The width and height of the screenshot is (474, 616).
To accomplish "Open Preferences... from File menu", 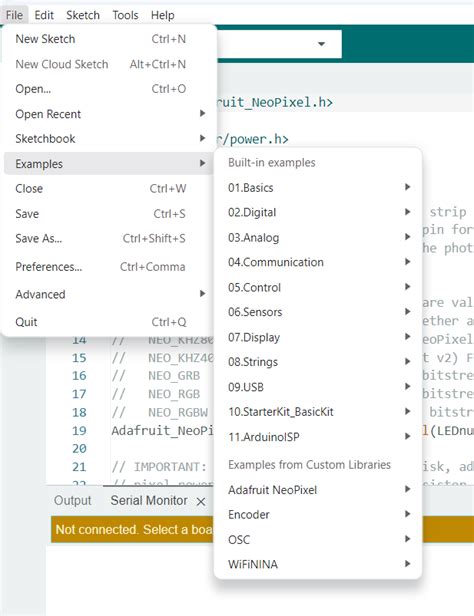I will (109, 267).
